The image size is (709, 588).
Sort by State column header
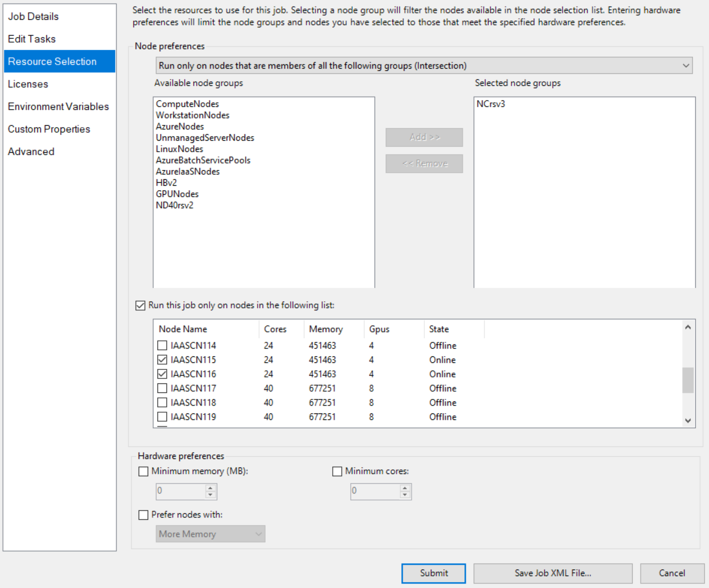(454, 329)
